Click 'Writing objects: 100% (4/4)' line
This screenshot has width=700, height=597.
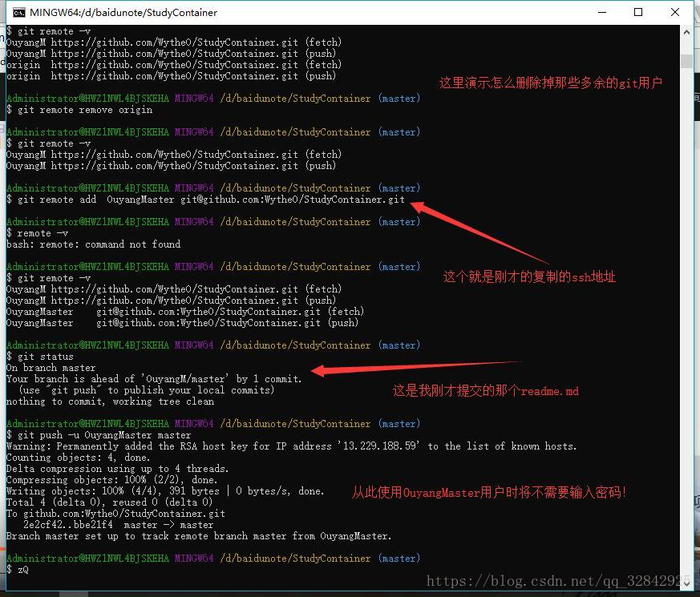click(x=165, y=491)
